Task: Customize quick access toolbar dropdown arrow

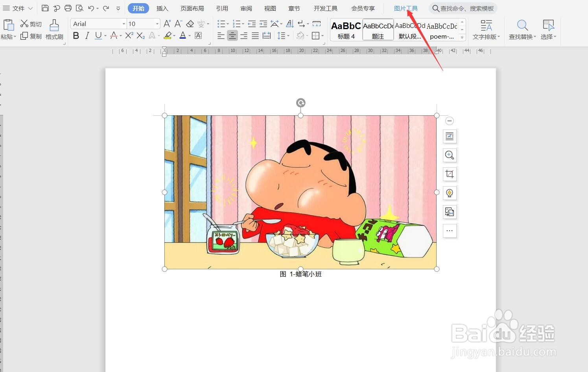Action: pyautogui.click(x=118, y=8)
